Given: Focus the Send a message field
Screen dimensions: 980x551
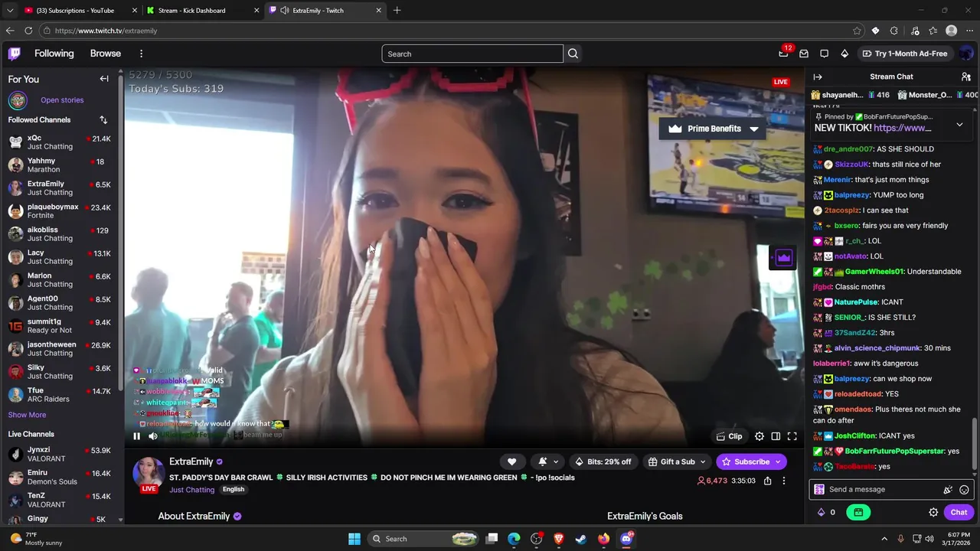Looking at the screenshot, I should point(885,490).
